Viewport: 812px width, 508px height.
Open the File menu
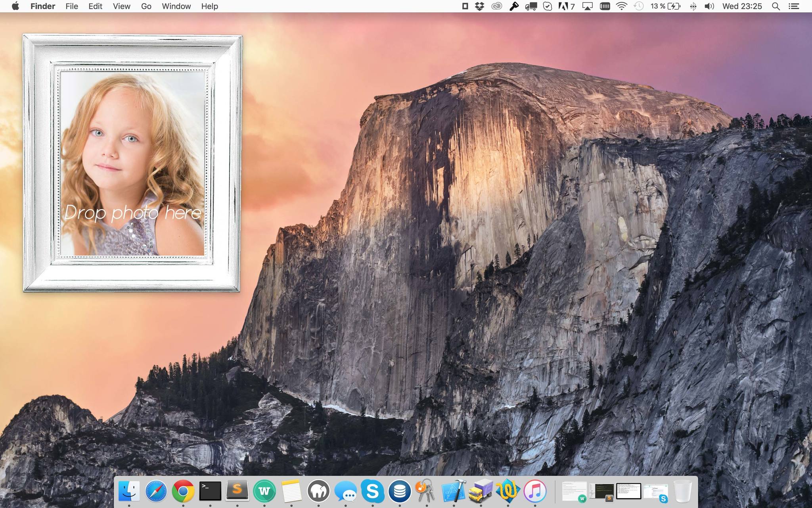[x=72, y=6]
